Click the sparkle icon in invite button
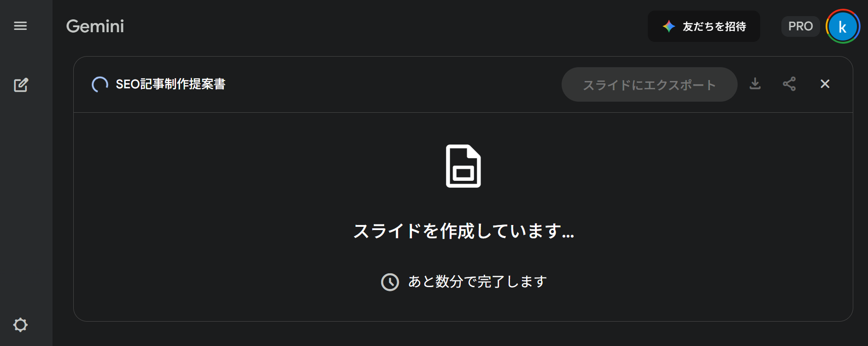The width and height of the screenshot is (868, 346). coord(669,26)
